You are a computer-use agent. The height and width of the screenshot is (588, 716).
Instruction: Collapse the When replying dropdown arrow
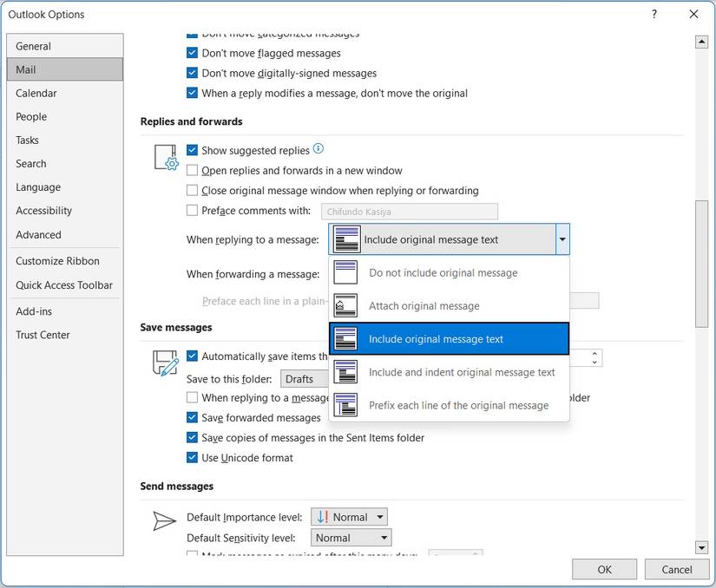pos(562,239)
